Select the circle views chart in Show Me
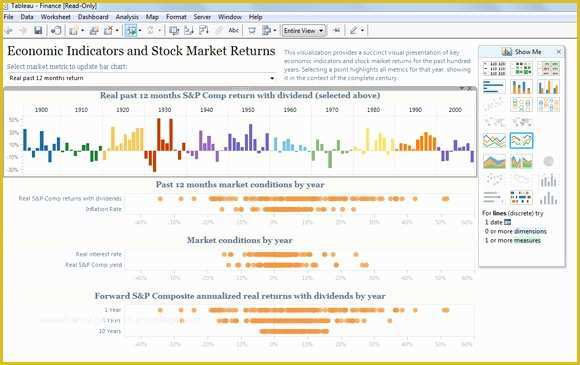The height and width of the screenshot is (365, 580). tap(522, 105)
